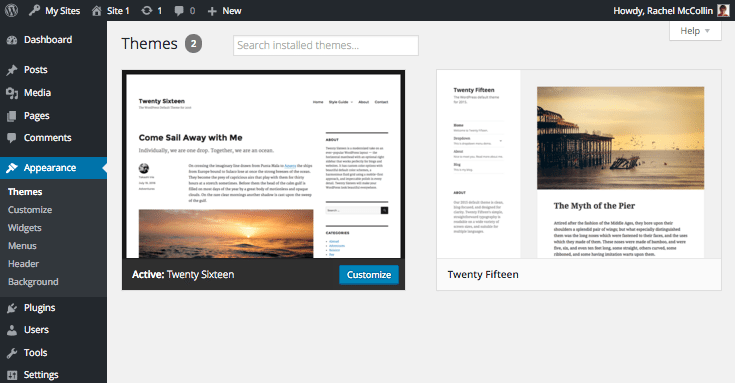
Task: Focus the Search installed themes field
Action: click(x=326, y=45)
